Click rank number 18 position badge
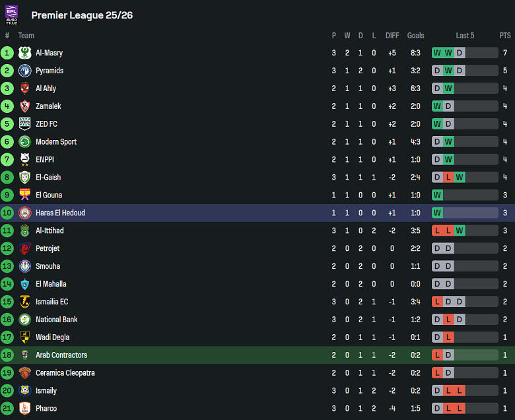The image size is (515, 420). [x=7, y=355]
